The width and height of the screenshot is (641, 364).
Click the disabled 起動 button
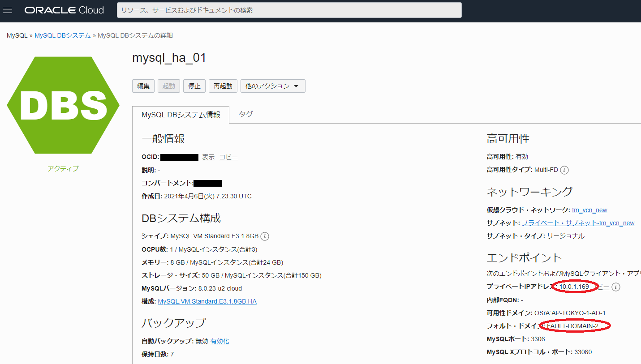tap(169, 86)
